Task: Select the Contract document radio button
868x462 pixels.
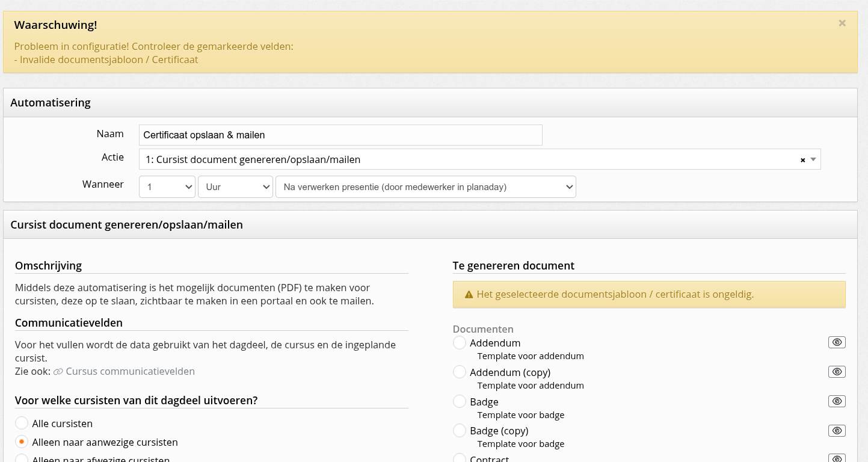Action: coord(460,458)
